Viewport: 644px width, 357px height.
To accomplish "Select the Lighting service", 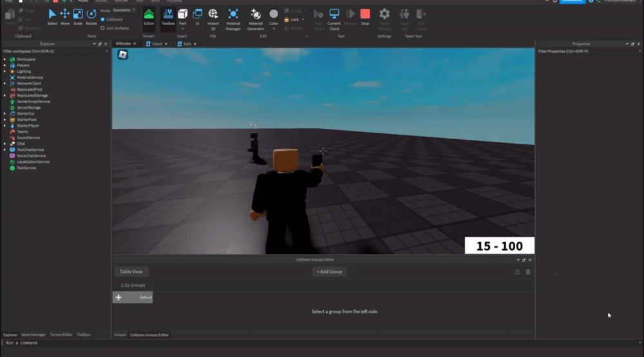I will [24, 72].
